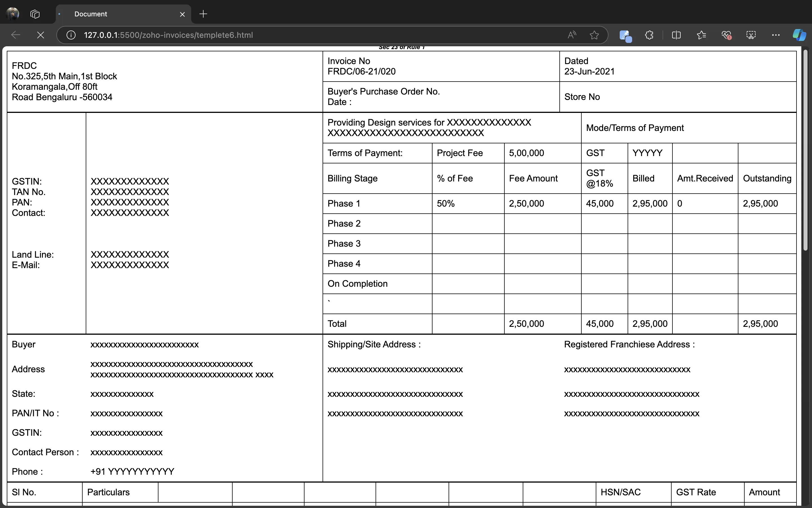Click the HSN/SAC column header
Image resolution: width=812 pixels, height=508 pixels.
click(x=620, y=492)
